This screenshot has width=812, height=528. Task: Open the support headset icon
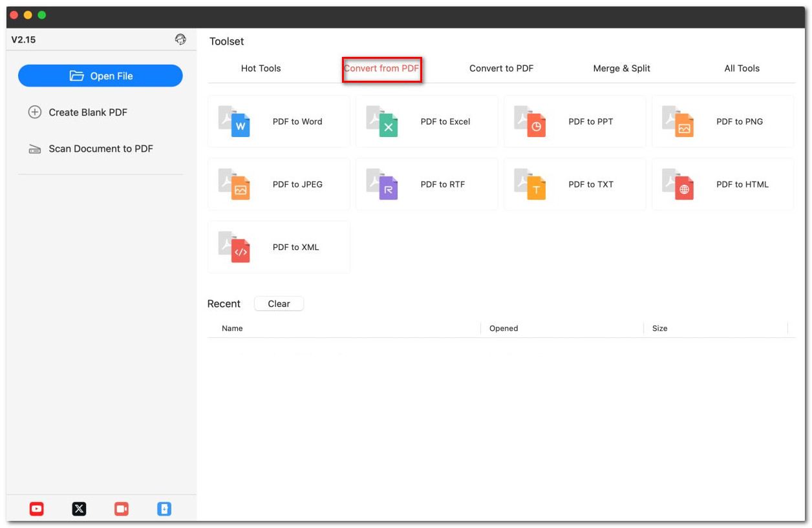coord(180,39)
